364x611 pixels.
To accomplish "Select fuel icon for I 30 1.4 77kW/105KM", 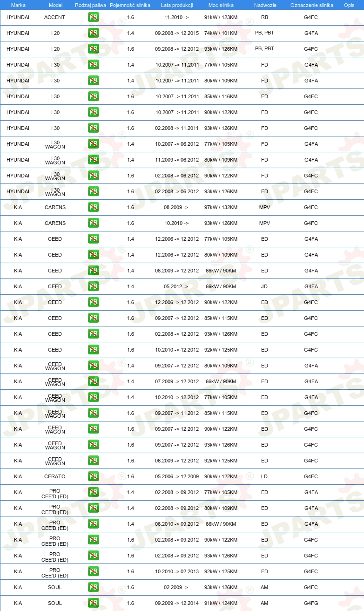I will [x=93, y=65].
